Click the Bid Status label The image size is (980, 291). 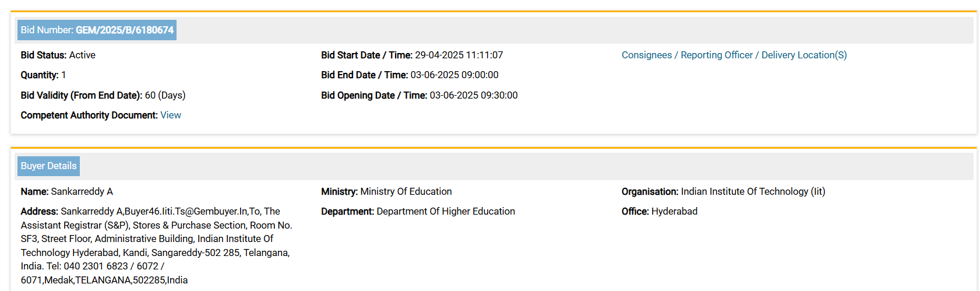click(44, 55)
